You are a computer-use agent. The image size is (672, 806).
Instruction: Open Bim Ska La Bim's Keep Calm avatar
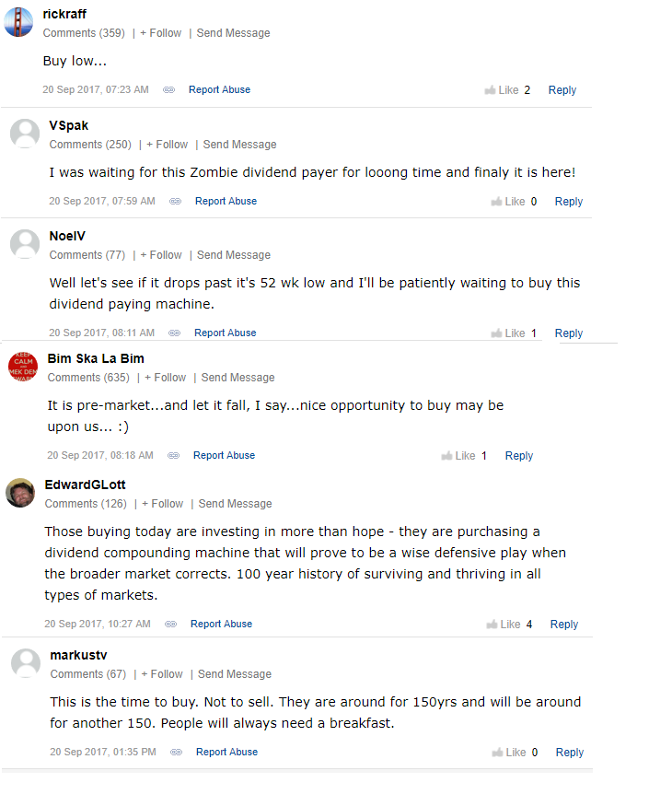(x=23, y=367)
